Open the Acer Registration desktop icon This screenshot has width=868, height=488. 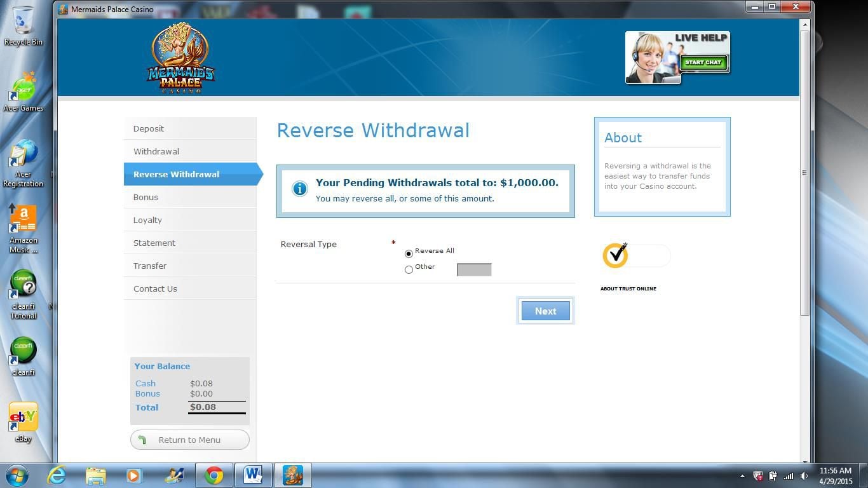point(24,163)
